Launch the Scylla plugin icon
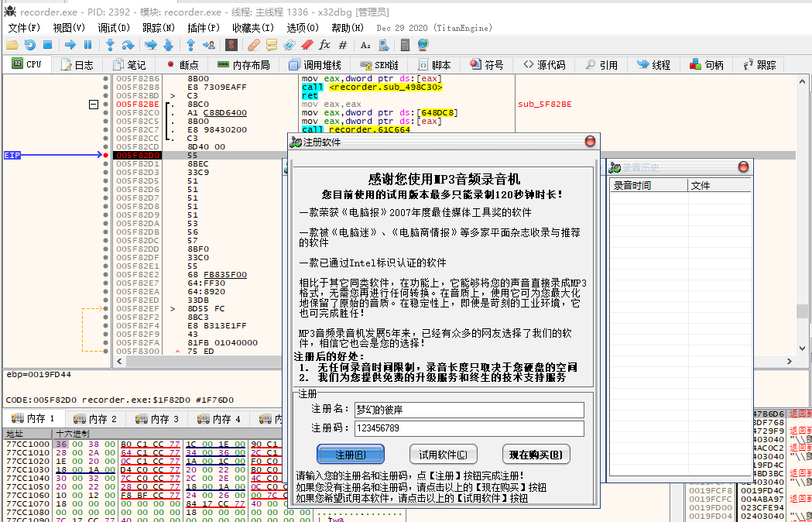812x522 pixels. pos(231,45)
